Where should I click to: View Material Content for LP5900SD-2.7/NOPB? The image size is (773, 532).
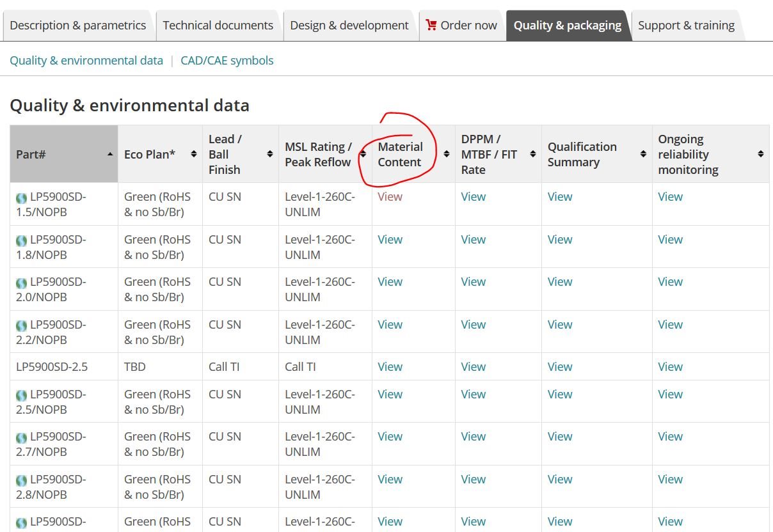click(x=390, y=437)
